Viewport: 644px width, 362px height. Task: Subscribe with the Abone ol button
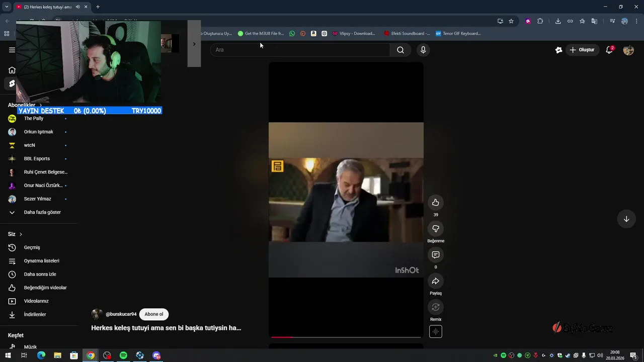154,314
